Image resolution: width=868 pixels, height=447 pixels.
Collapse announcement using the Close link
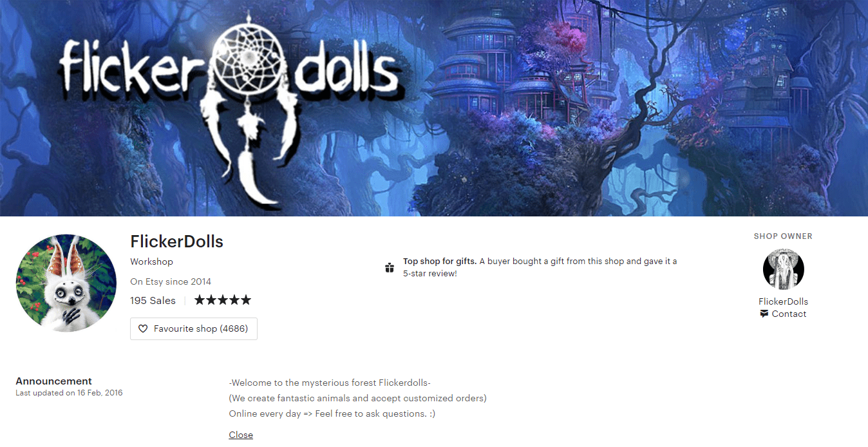point(241,435)
